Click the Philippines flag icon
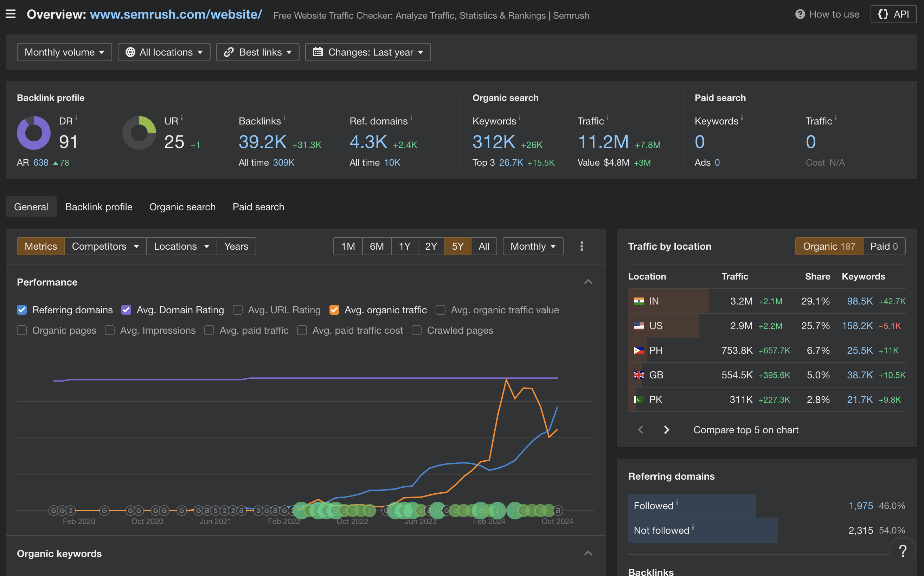This screenshot has height=576, width=924. (639, 350)
